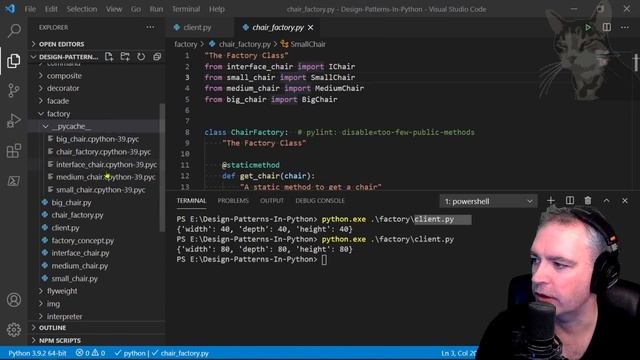Maximize the terminal panel size
This screenshot has width=640, height=360.
point(607,200)
